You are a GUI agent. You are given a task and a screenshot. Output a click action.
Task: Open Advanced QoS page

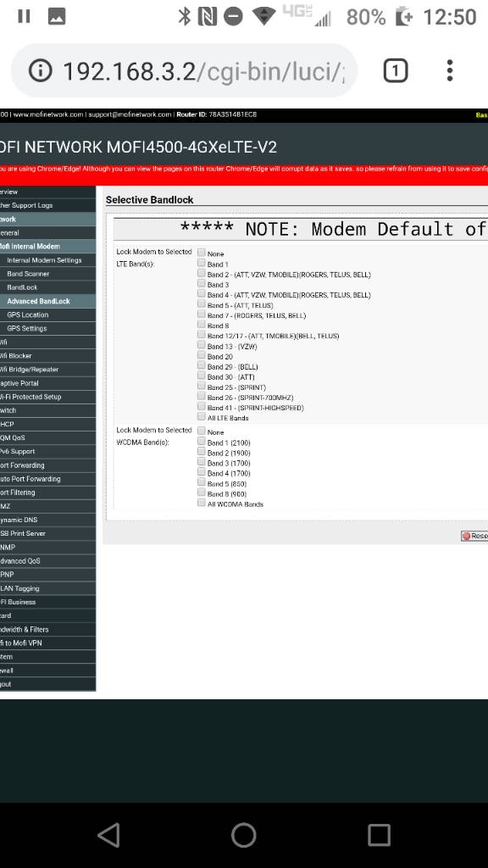coord(47,561)
